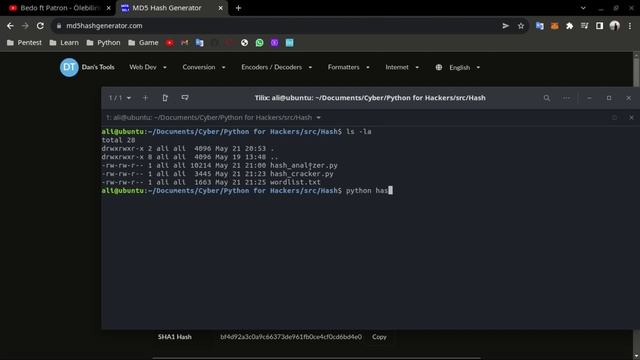Open the Game bookmarks folder
This screenshot has width=640, height=360.
point(143,42)
